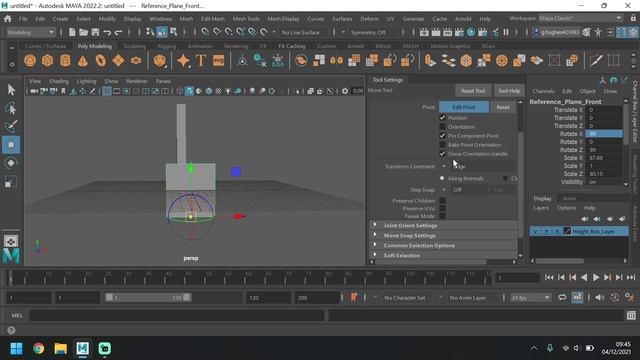Click the IPR render teal circle icon
640x360 pixels.
pos(471,32)
